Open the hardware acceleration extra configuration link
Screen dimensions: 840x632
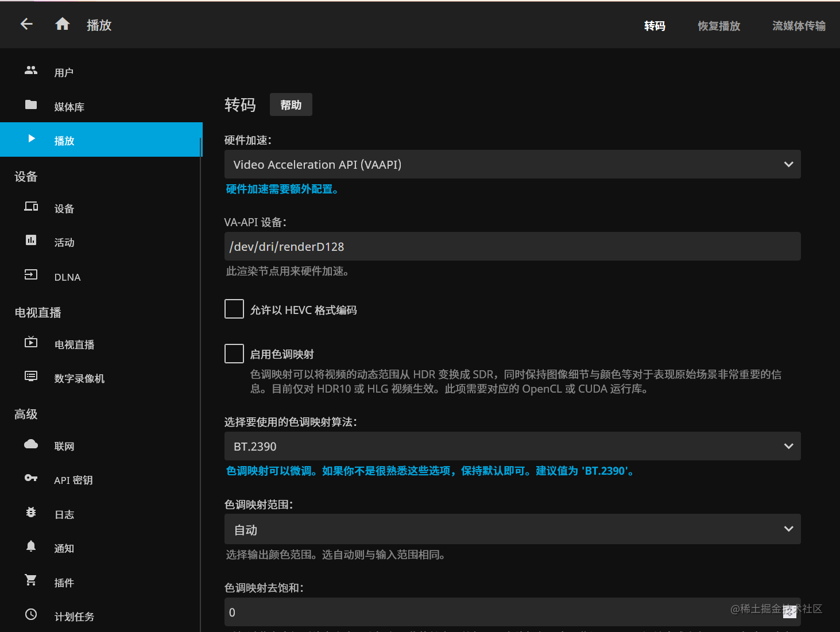click(x=282, y=189)
